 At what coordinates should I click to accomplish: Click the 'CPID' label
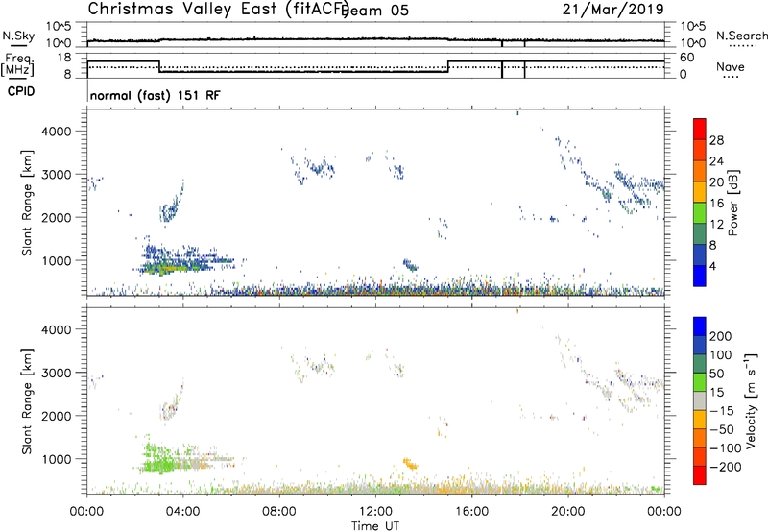tap(21, 91)
